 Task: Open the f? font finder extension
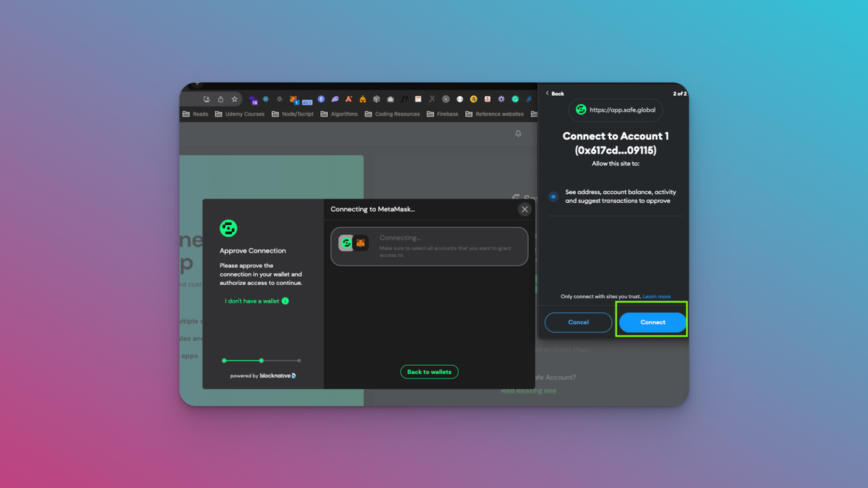(x=404, y=99)
